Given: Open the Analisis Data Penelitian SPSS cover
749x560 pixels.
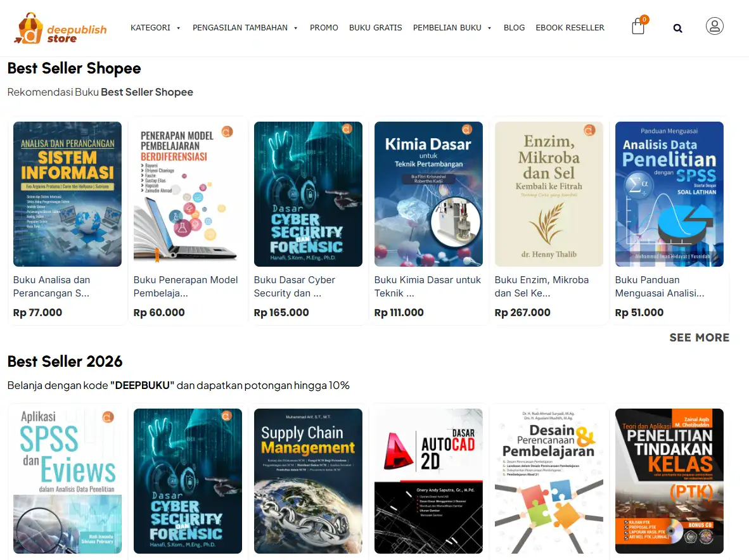Looking at the screenshot, I should [x=669, y=194].
